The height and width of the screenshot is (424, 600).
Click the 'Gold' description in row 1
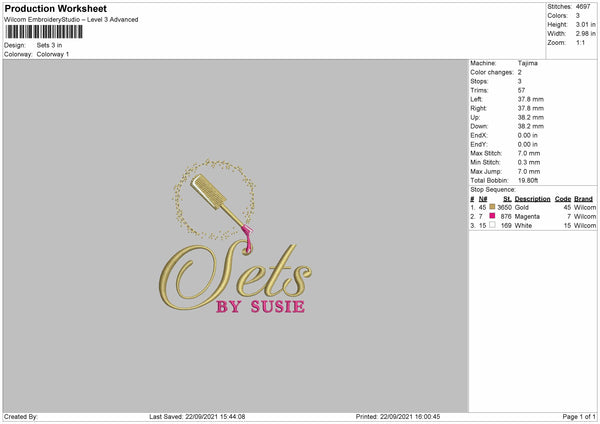[x=522, y=207]
